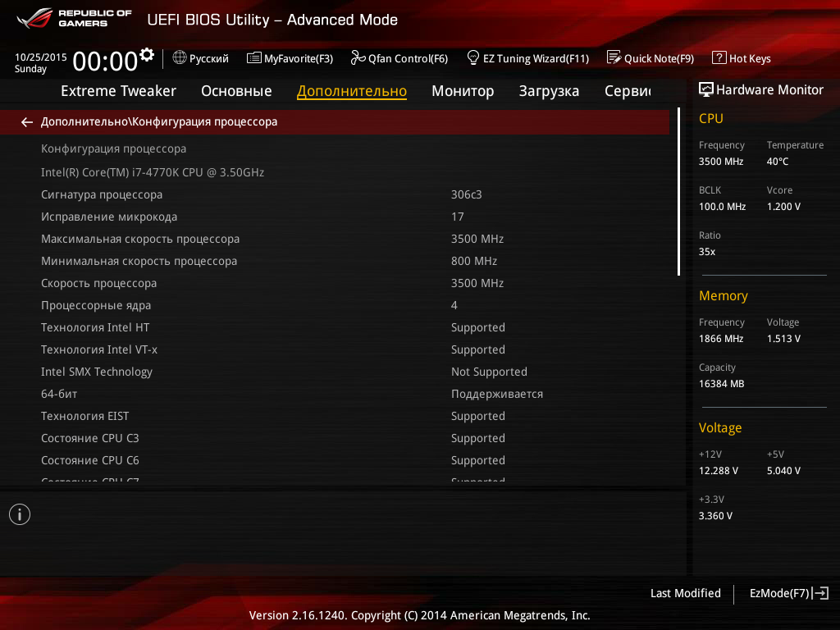Click the 00:00 clock display
This screenshot has width=840, height=630.
105,61
